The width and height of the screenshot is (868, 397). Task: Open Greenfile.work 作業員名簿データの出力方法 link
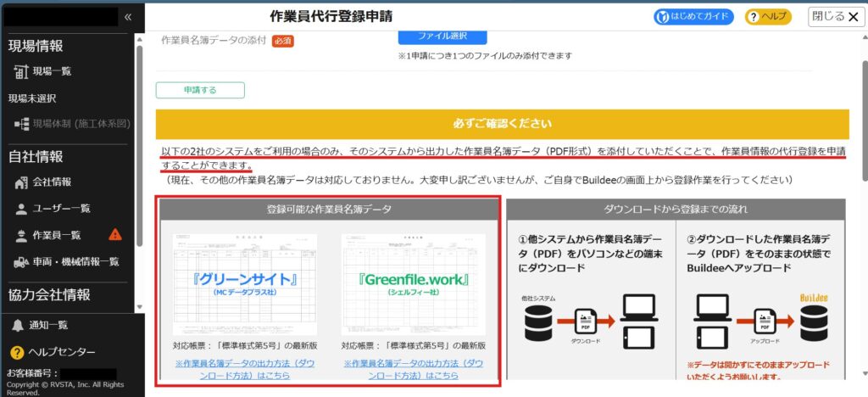coord(413,369)
